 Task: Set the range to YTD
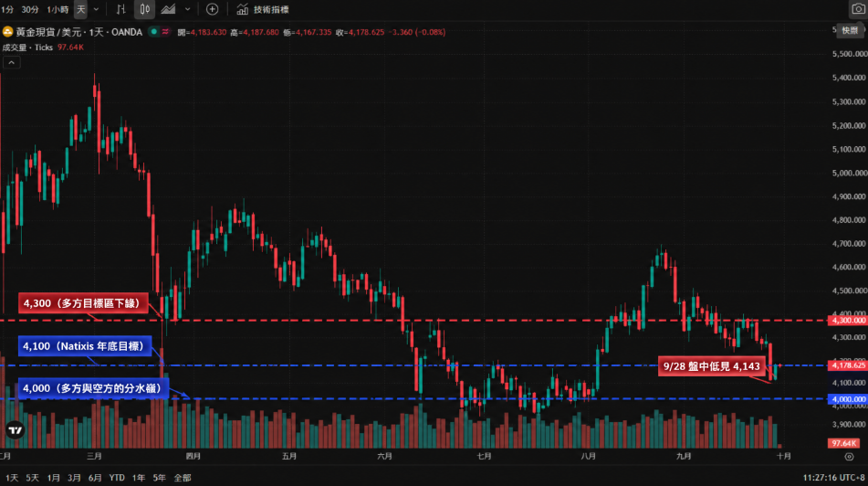click(117, 478)
